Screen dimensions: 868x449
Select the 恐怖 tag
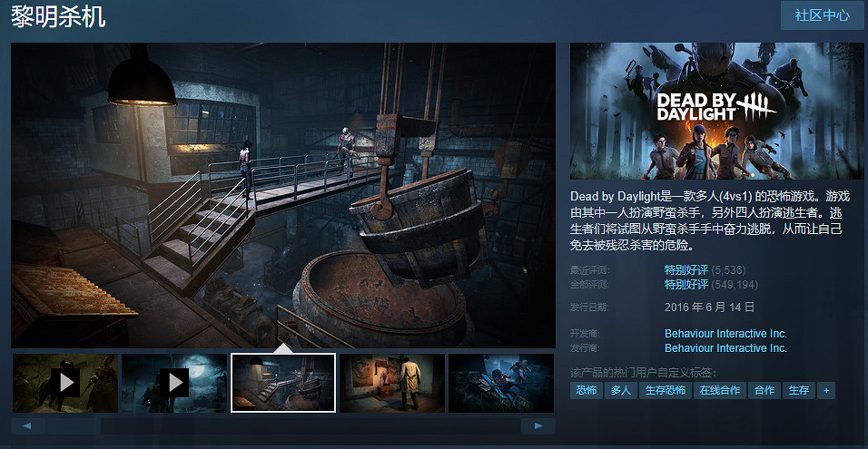tap(586, 390)
